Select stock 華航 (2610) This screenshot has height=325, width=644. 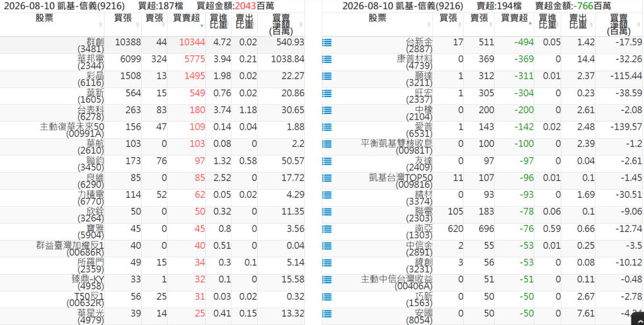[x=91, y=147]
